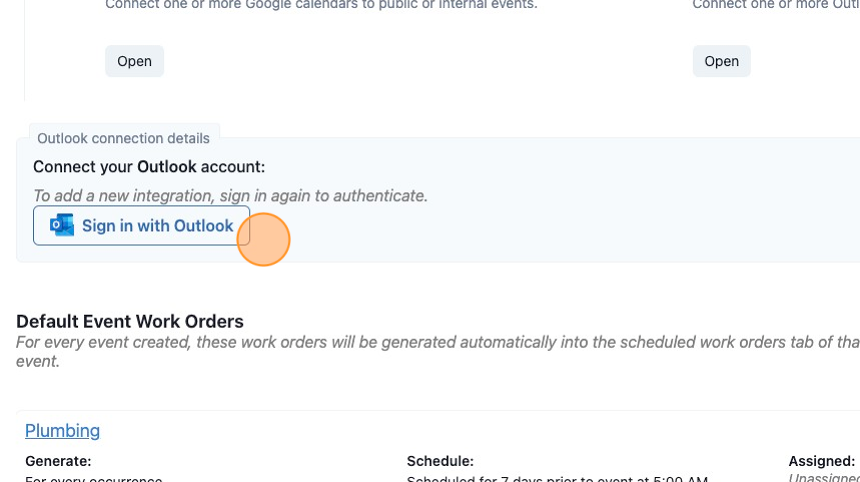Screen dimensions: 860x482
Task: Sign in with Outlook
Action: [x=141, y=225]
